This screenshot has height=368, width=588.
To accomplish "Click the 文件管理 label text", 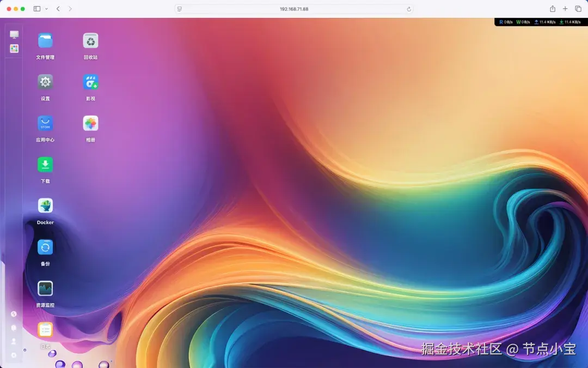I will coord(45,57).
